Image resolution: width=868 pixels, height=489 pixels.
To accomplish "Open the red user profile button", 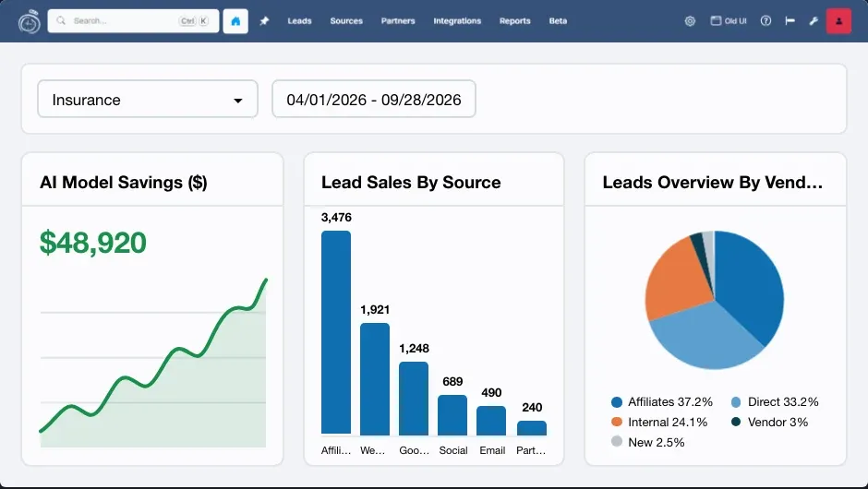I will point(838,21).
